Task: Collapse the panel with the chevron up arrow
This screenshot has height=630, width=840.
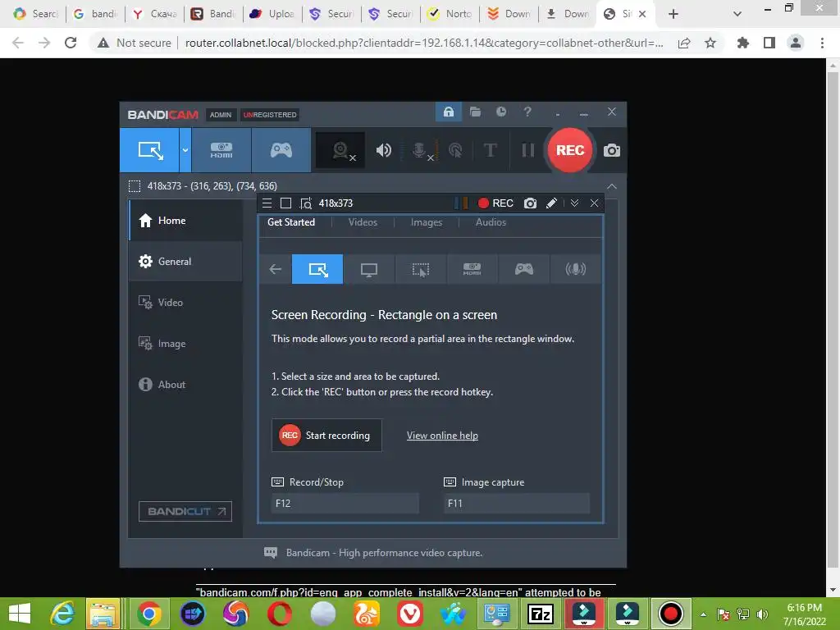Action: tap(612, 186)
